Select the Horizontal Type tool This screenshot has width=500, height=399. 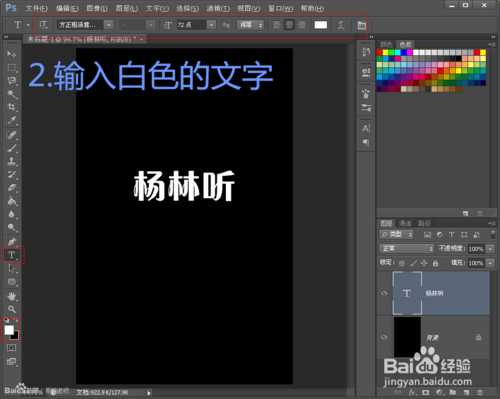12,255
